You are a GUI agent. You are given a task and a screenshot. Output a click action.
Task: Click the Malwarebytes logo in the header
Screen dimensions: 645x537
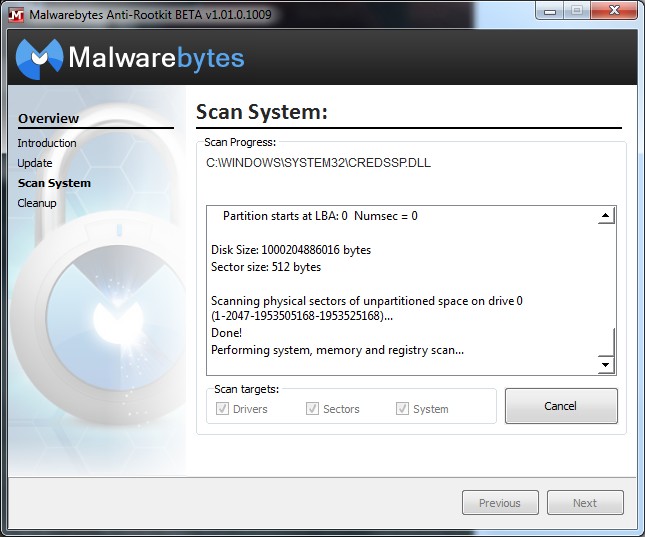pyautogui.click(x=130, y=58)
